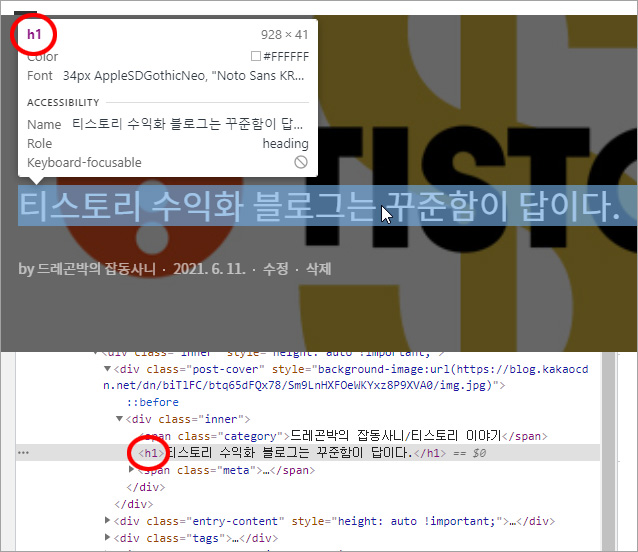
Task: Select the h1 element row in DOM tree
Action: click(308, 453)
